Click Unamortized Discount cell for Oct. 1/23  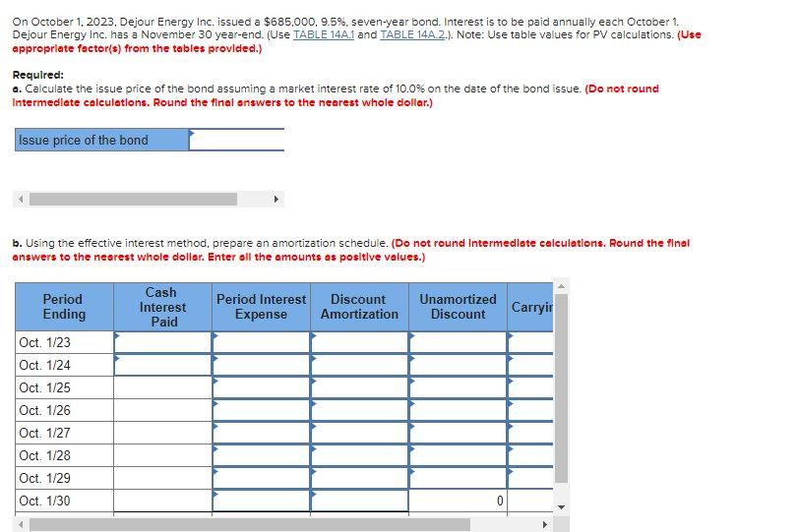[458, 342]
